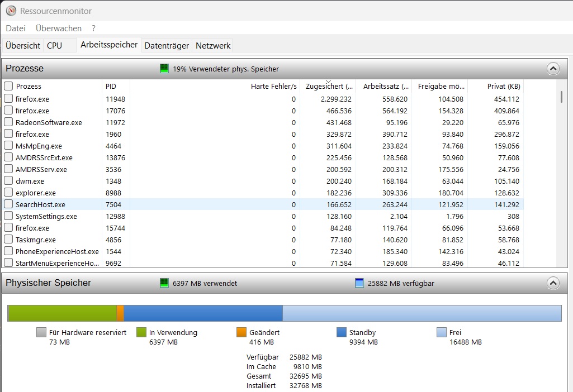Click the orange Geändert segment of memory bar
This screenshot has width=573, height=392.
click(120, 313)
